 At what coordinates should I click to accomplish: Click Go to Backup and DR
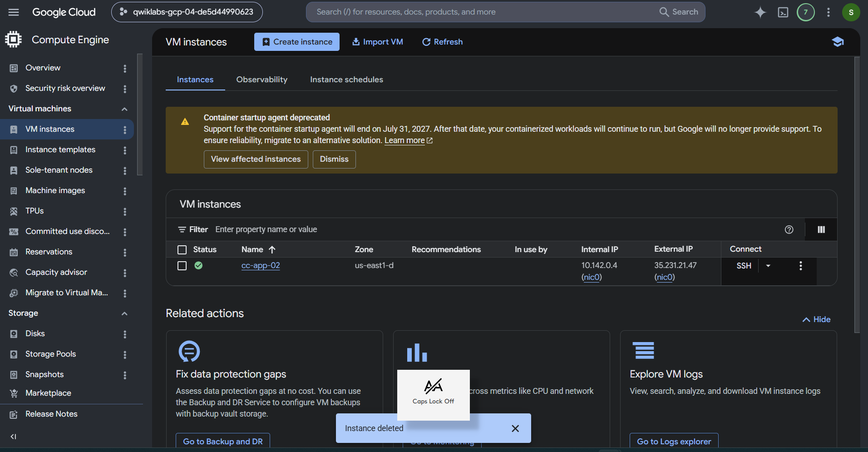click(223, 441)
